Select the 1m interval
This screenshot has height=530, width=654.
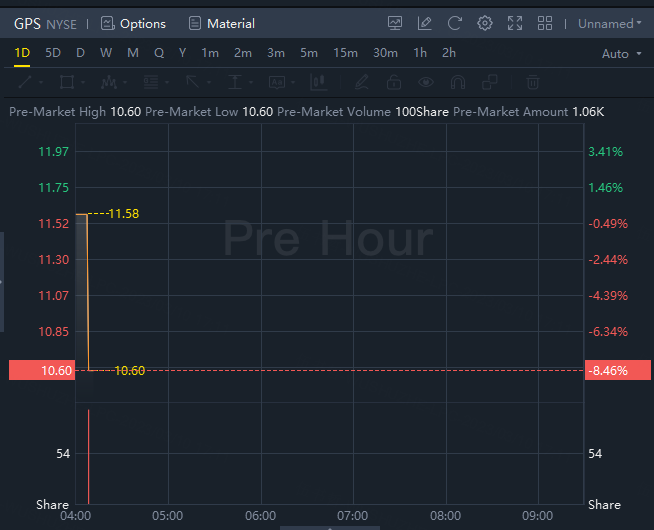click(x=210, y=53)
